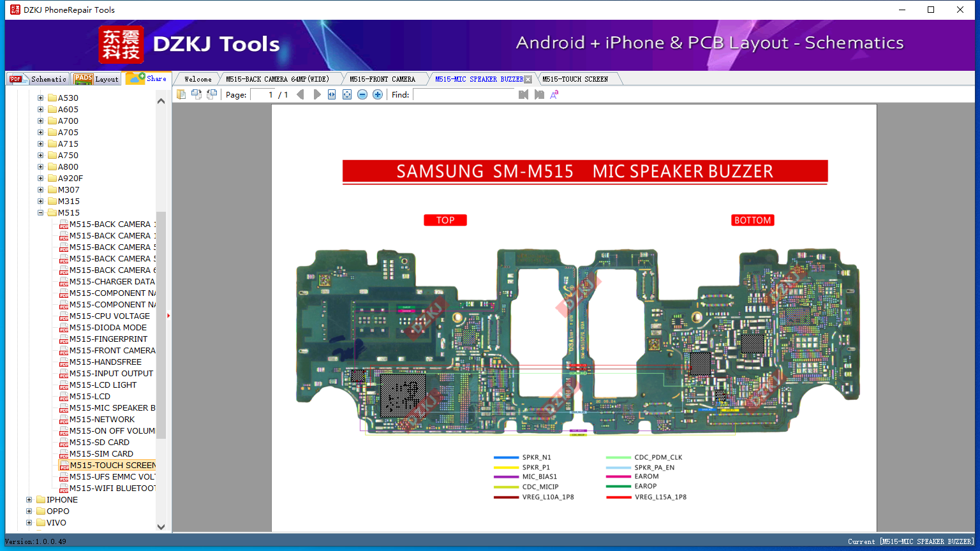Expand the A700 folder node
This screenshot has width=980, height=551.
(40, 121)
